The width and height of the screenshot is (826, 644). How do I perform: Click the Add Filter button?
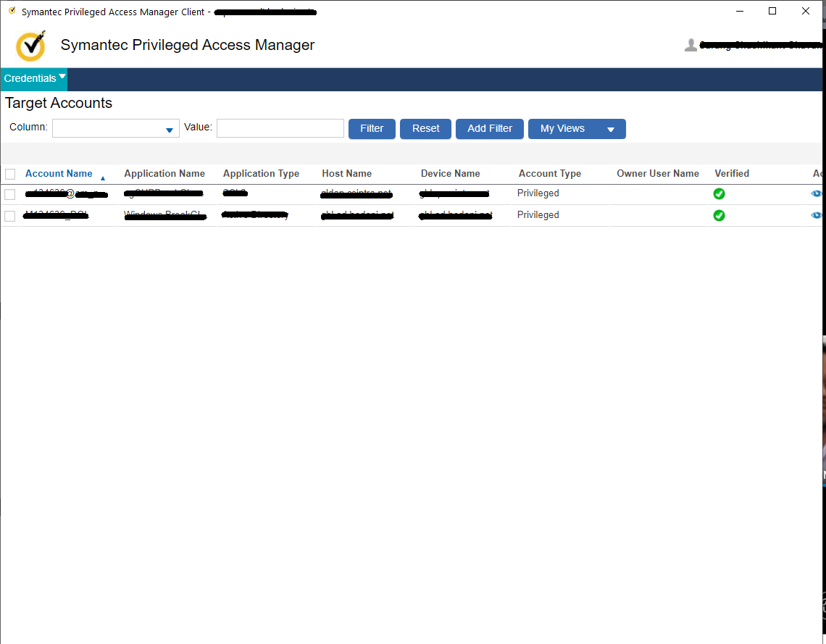[490, 129]
